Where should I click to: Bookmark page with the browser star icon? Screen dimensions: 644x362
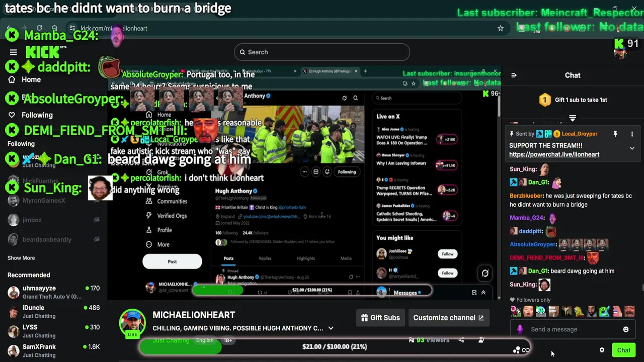501,29
